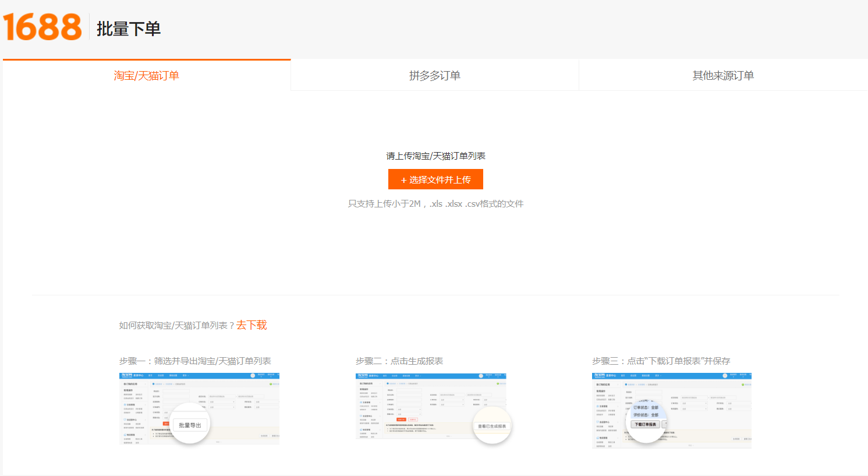
Task: Click the 步骤三 下载订单报表并保存 caption
Action: point(661,361)
